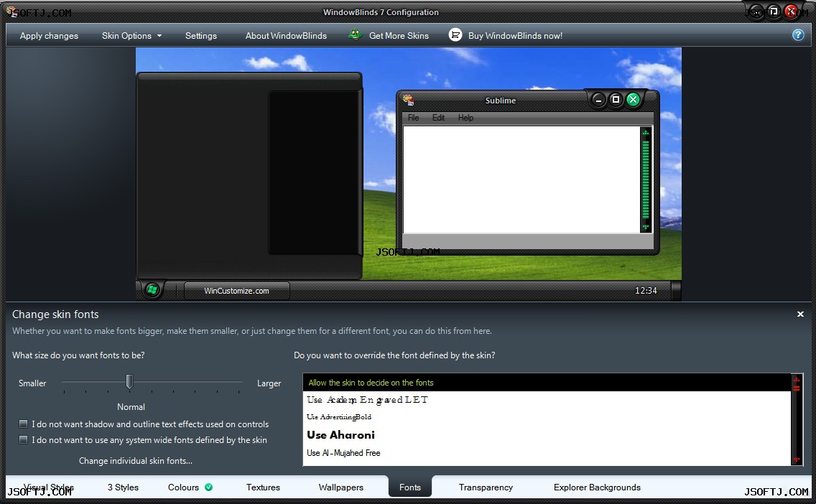Click the Start orb in the preview taskbar

pyautogui.click(x=152, y=290)
